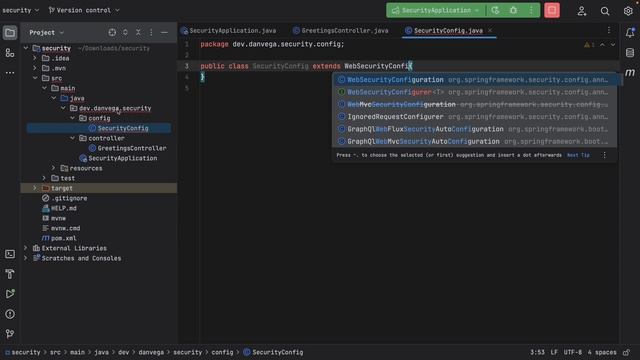Choose GraphQlWebMvcSecurityAutoConfiguration suggestion
The width and height of the screenshot is (640, 360).
474,141
